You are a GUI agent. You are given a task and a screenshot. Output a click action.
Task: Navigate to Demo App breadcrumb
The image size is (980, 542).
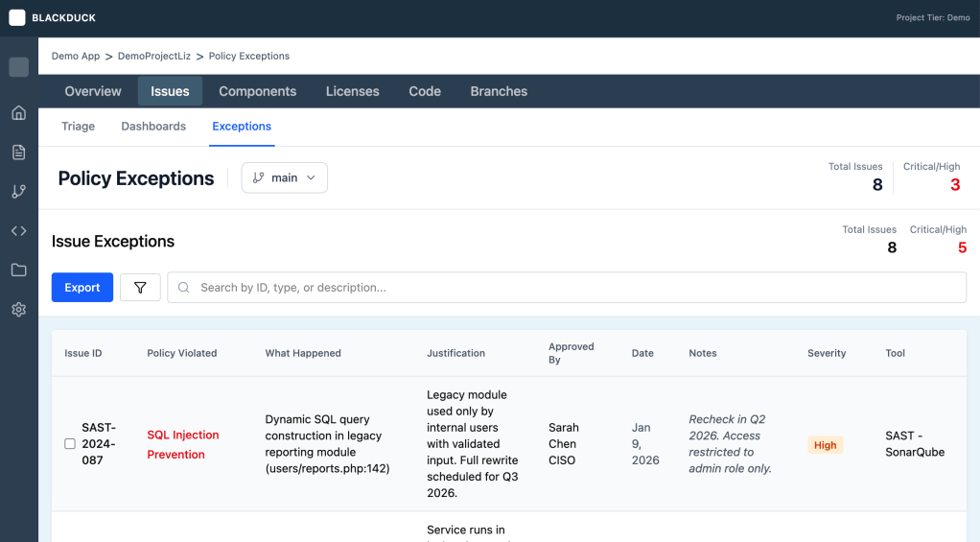[76, 56]
